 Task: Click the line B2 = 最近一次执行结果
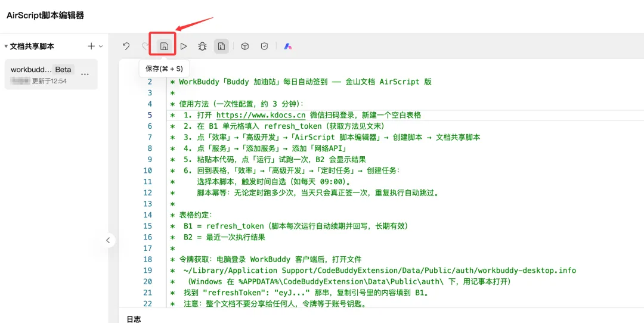218,237
